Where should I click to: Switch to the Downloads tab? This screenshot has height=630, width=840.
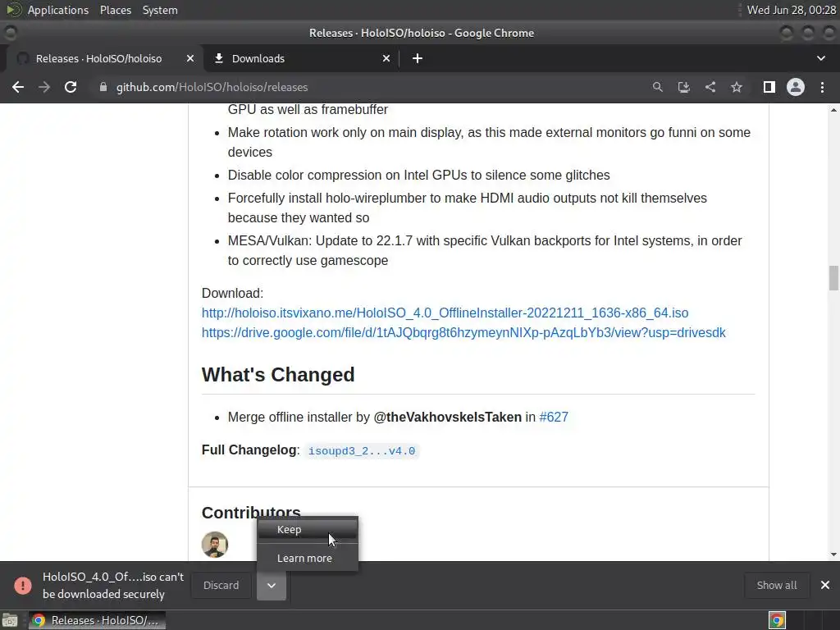[302, 58]
